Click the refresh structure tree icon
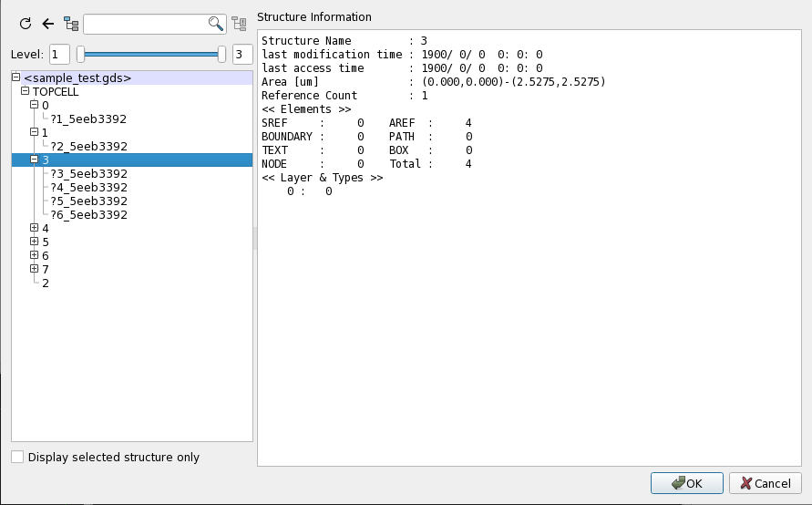 [26, 24]
